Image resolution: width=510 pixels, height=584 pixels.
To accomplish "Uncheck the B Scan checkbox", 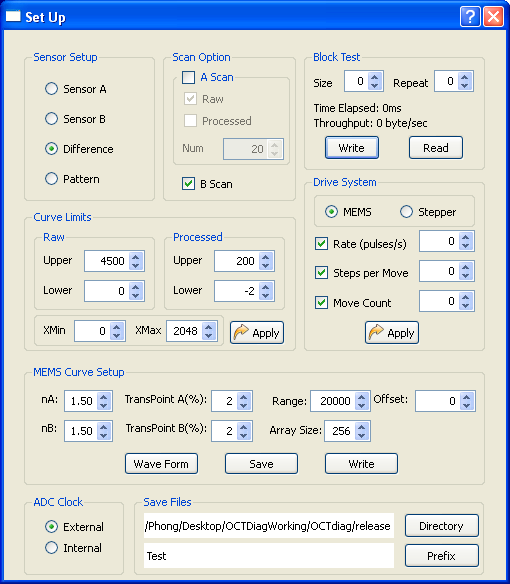I will (188, 184).
